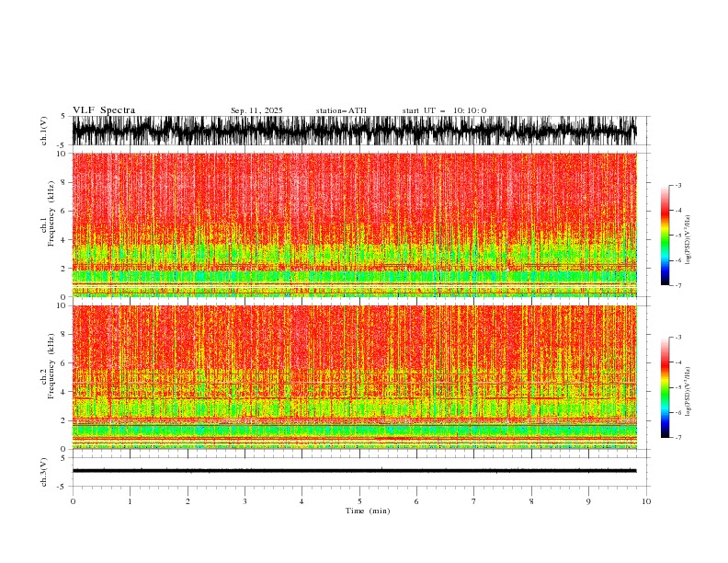Screen dimensions: 728x563
Task: Click the time axis tick label "1"
Action: (x=130, y=501)
